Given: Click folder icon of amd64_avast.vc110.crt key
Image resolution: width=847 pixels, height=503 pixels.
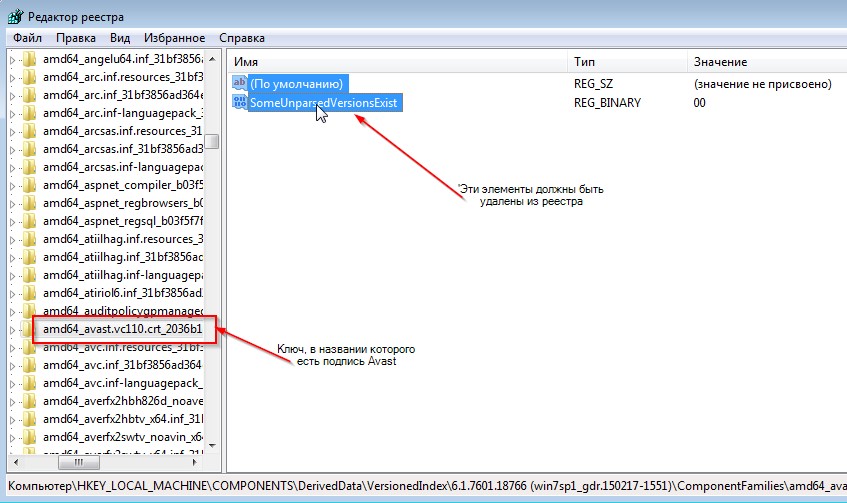Looking at the screenshot, I should [30, 328].
